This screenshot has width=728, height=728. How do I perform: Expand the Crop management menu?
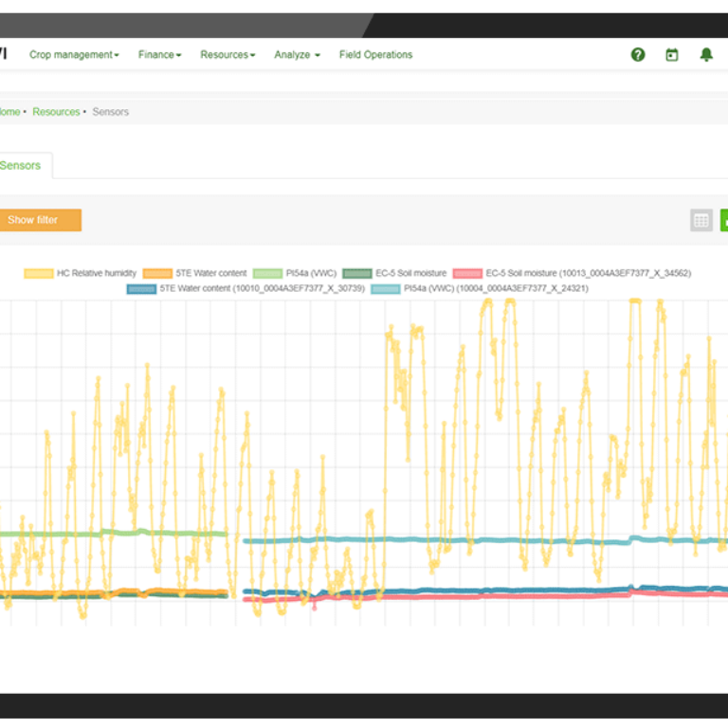click(74, 55)
